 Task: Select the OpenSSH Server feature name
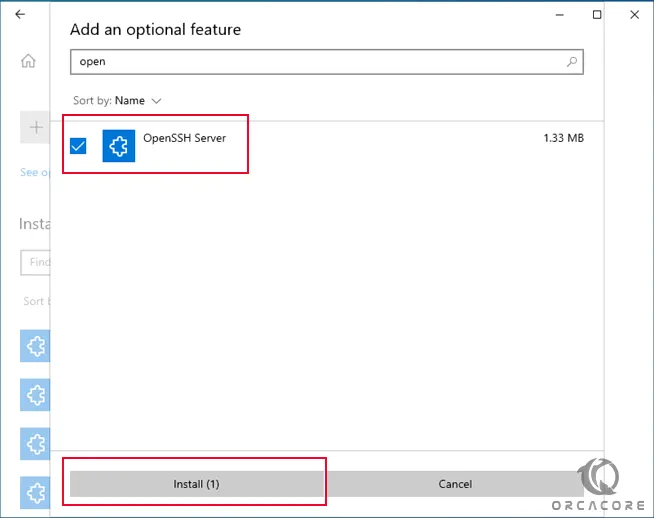[x=184, y=138]
